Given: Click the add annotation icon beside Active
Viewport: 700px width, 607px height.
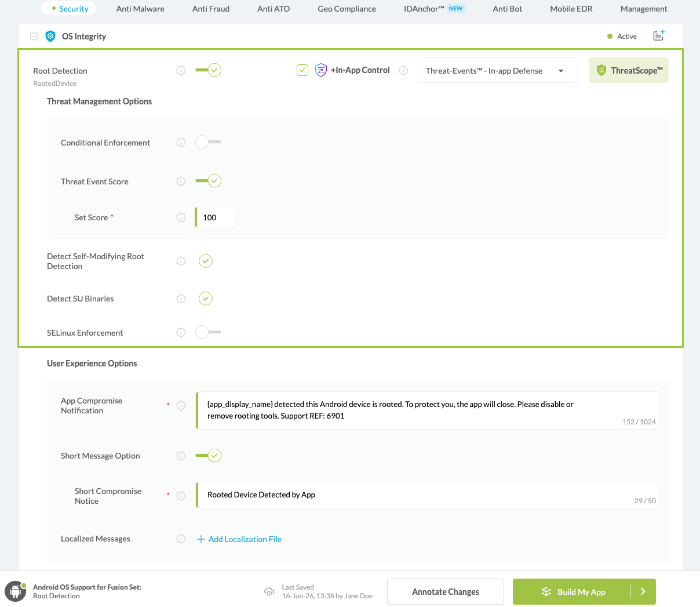Looking at the screenshot, I should pyautogui.click(x=659, y=36).
